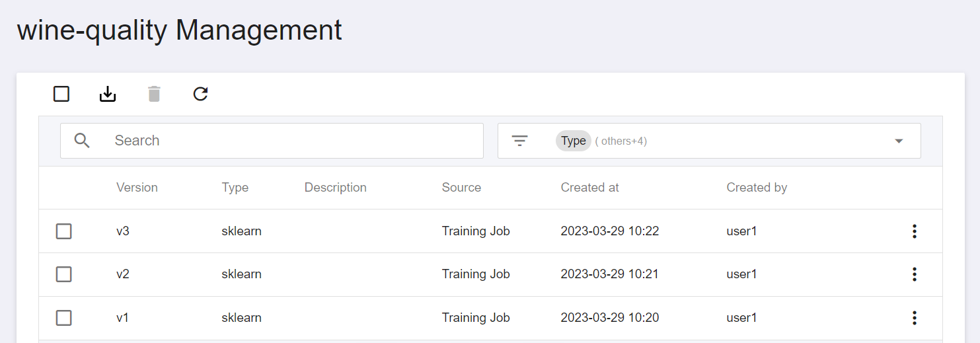Refresh the model version list
Viewport: 980px width, 343px height.
point(200,94)
